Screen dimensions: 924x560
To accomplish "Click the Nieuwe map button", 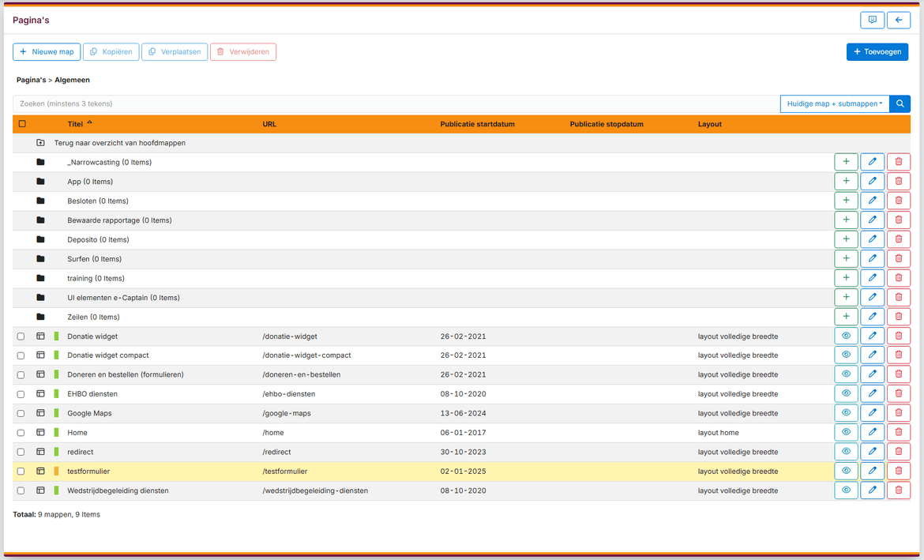I will pyautogui.click(x=46, y=51).
